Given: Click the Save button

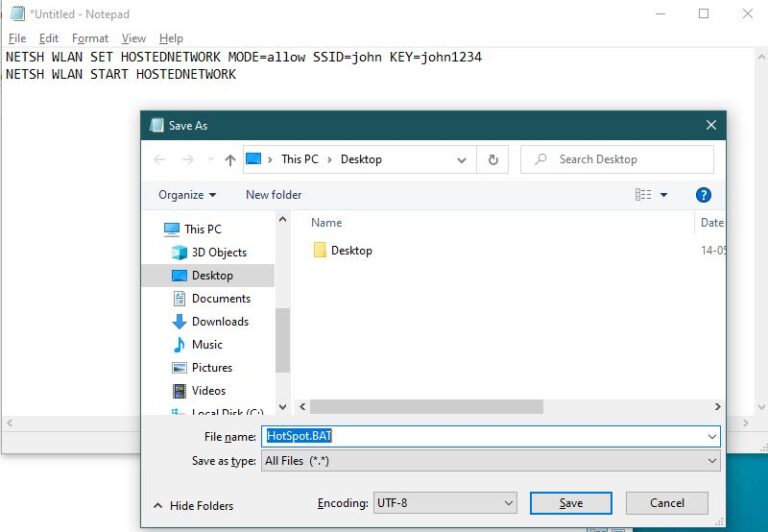Looking at the screenshot, I should pyautogui.click(x=571, y=503).
